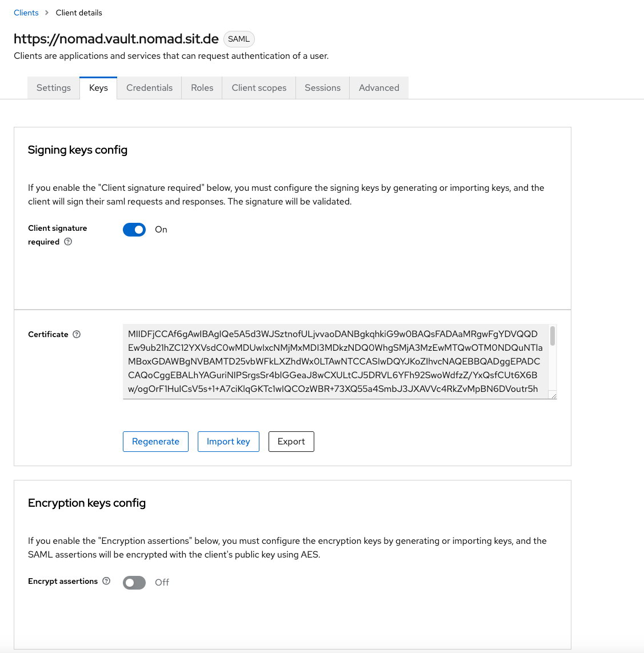Navigate to Clients breadcrumb link
This screenshot has width=644, height=653.
tap(26, 13)
